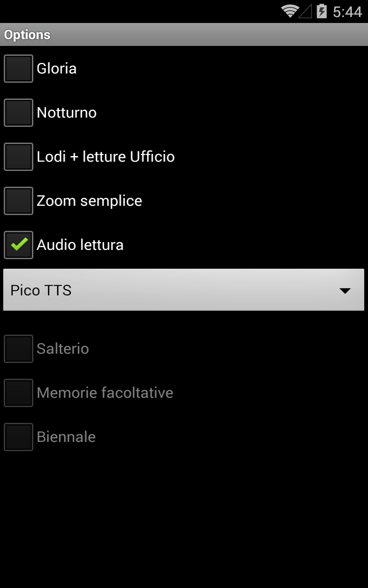Click the Gloria label text
The width and height of the screenshot is (368, 588).
point(57,68)
